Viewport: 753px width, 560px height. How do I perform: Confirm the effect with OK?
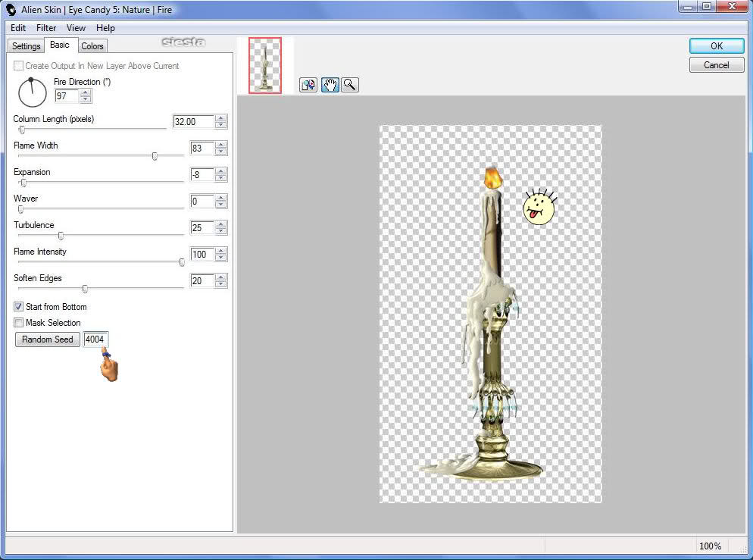pyautogui.click(x=717, y=45)
